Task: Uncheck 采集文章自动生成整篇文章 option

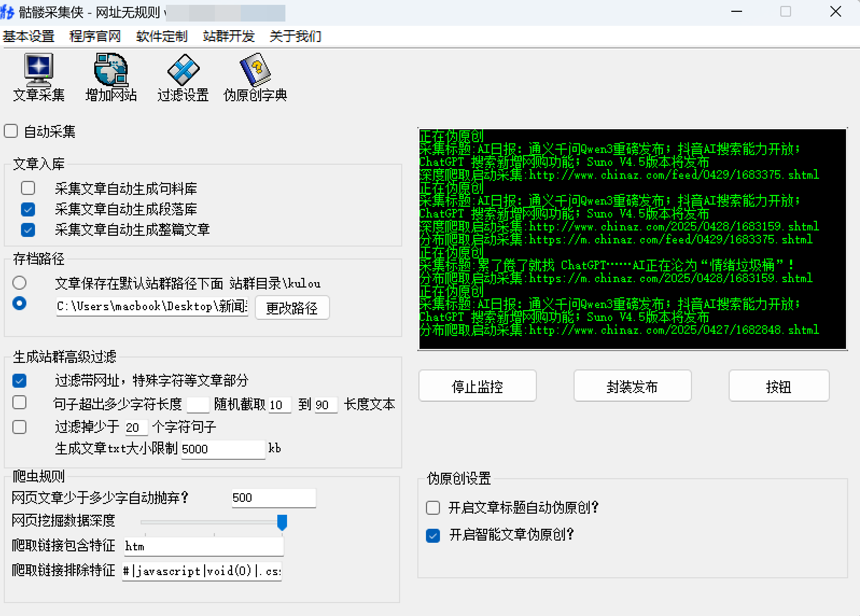Action: [28, 230]
